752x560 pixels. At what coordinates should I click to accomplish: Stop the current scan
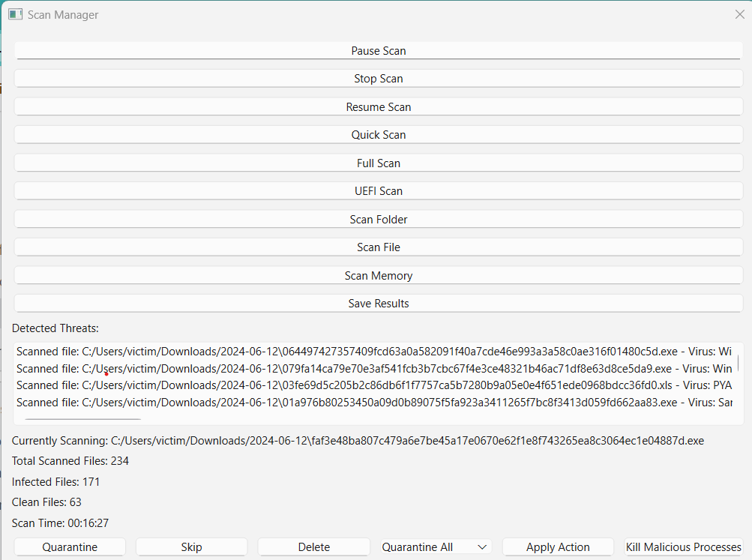[378, 78]
